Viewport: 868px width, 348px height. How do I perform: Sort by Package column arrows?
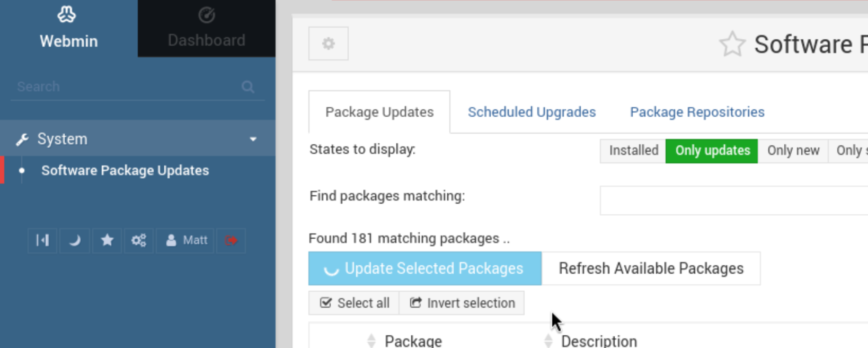click(371, 341)
